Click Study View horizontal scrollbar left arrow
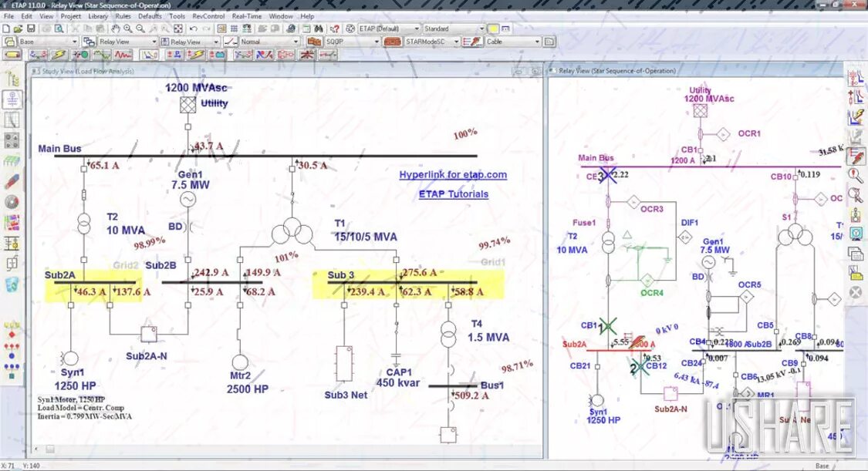 pos(36,449)
